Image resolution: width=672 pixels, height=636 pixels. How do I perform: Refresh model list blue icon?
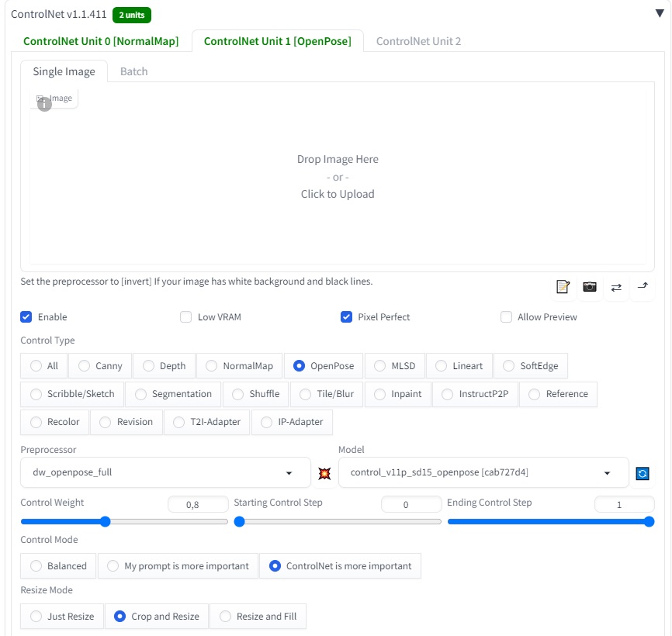tap(642, 473)
